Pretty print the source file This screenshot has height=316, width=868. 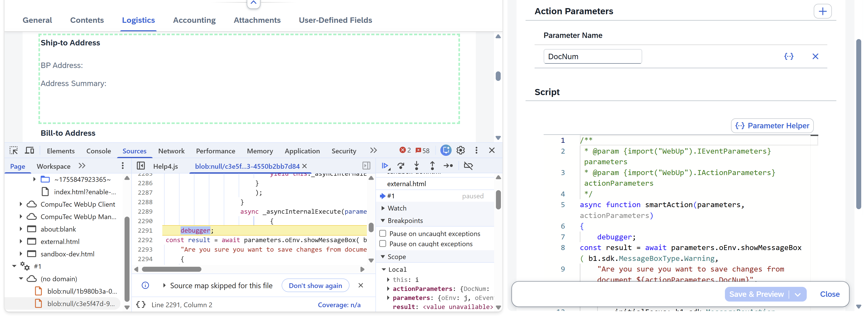141,304
